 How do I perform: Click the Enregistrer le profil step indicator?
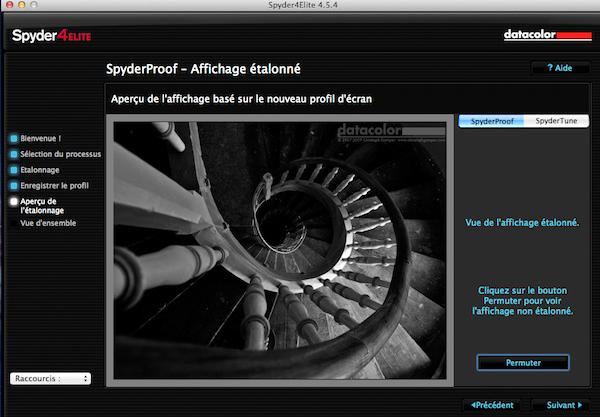click(14, 186)
